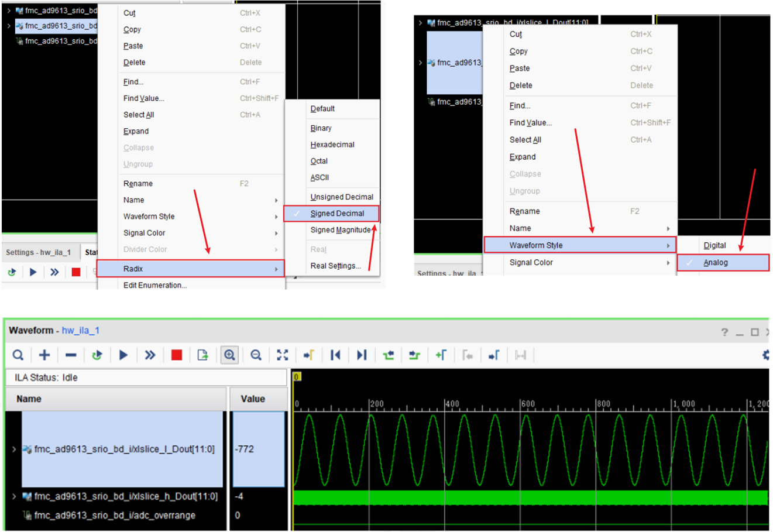Click the zoom out magnifier icon

tap(256, 355)
